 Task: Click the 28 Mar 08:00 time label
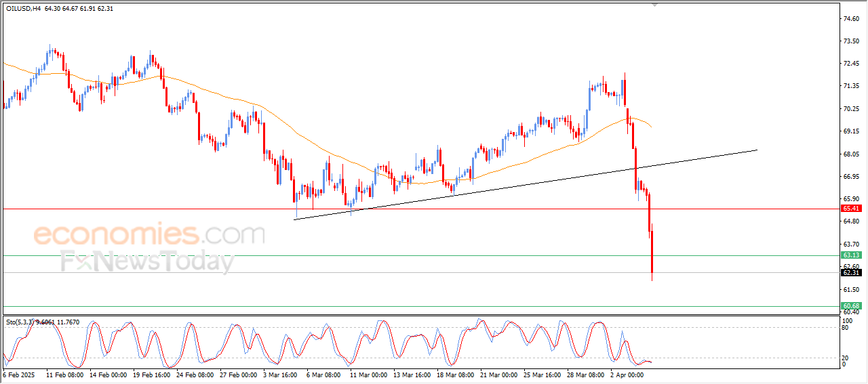coord(585,374)
